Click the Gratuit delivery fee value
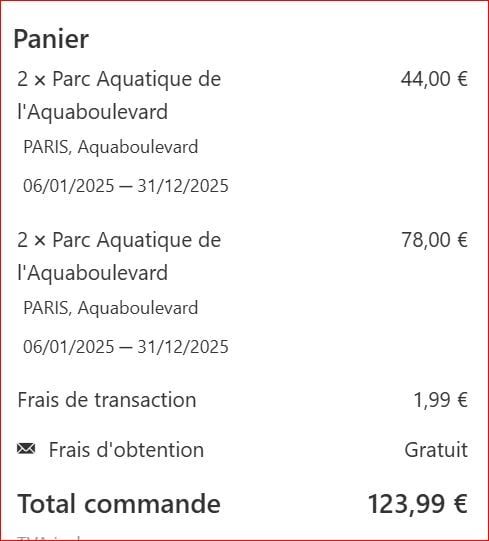This screenshot has width=489, height=541. (x=436, y=450)
